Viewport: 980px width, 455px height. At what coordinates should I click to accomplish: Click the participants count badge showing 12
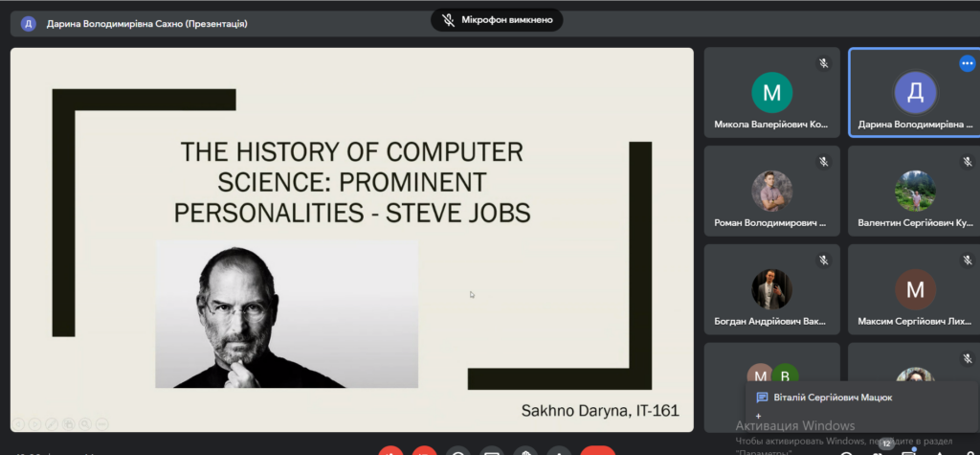(886, 444)
